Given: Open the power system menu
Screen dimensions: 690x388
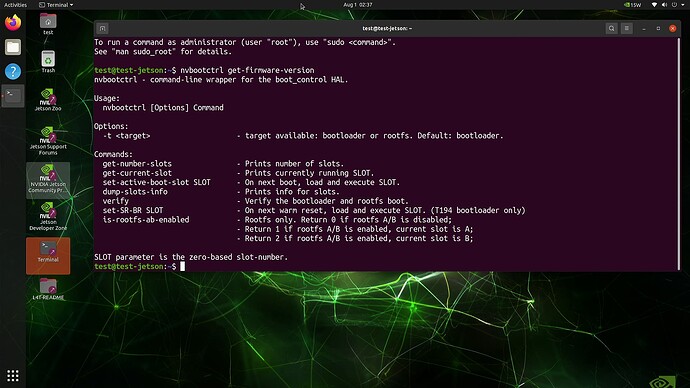Looking at the screenshot, I should (674, 5).
